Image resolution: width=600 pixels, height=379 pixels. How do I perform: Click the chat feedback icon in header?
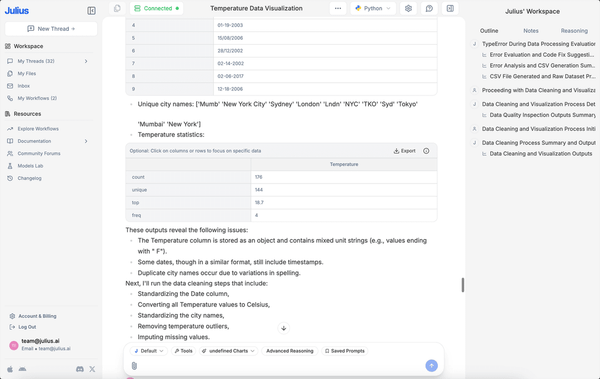[429, 8]
